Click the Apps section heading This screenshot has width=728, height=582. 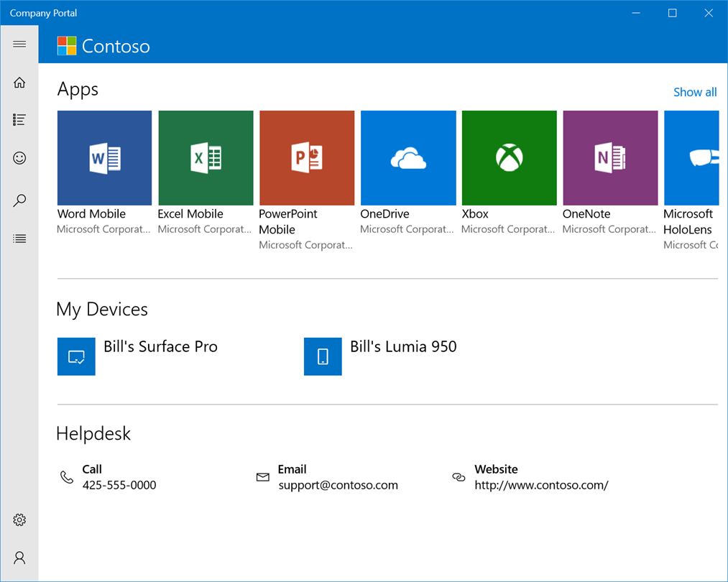[78, 89]
